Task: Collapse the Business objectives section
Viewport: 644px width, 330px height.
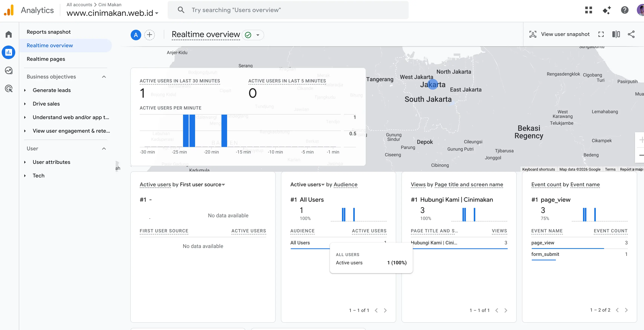Action: point(104,77)
